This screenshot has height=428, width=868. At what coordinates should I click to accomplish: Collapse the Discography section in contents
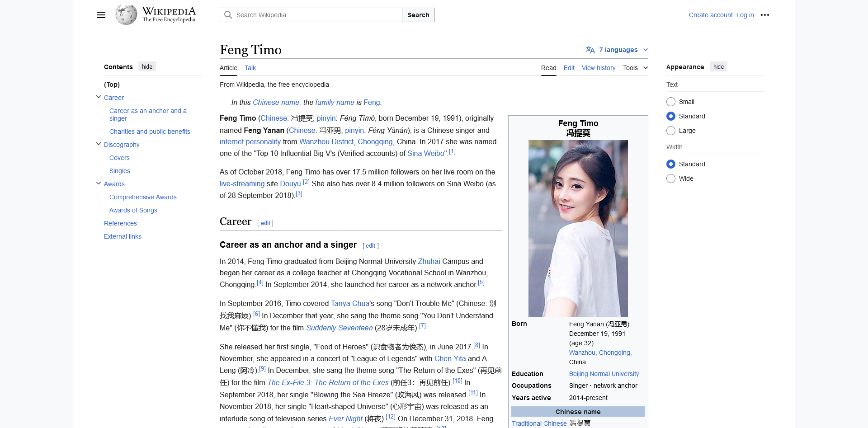pos(99,144)
